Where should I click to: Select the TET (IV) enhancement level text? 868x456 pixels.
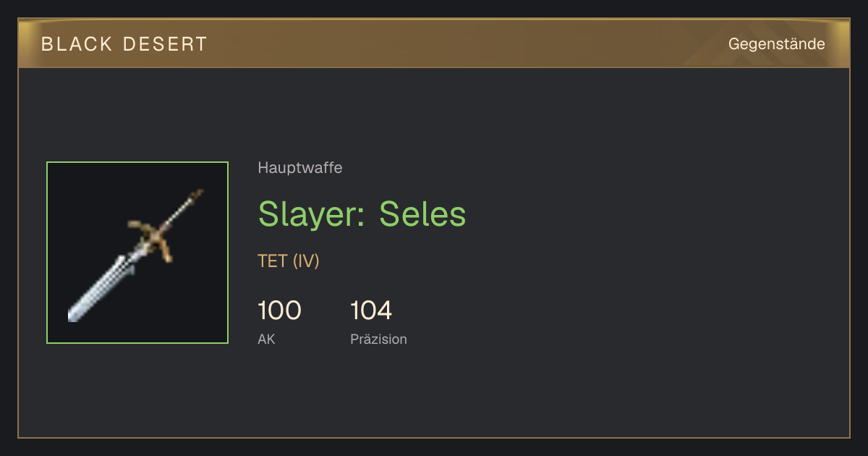click(288, 261)
